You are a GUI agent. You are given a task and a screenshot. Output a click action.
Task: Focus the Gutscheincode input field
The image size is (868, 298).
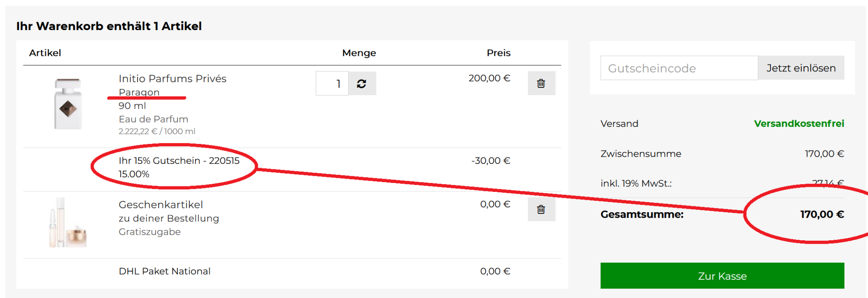tap(679, 68)
